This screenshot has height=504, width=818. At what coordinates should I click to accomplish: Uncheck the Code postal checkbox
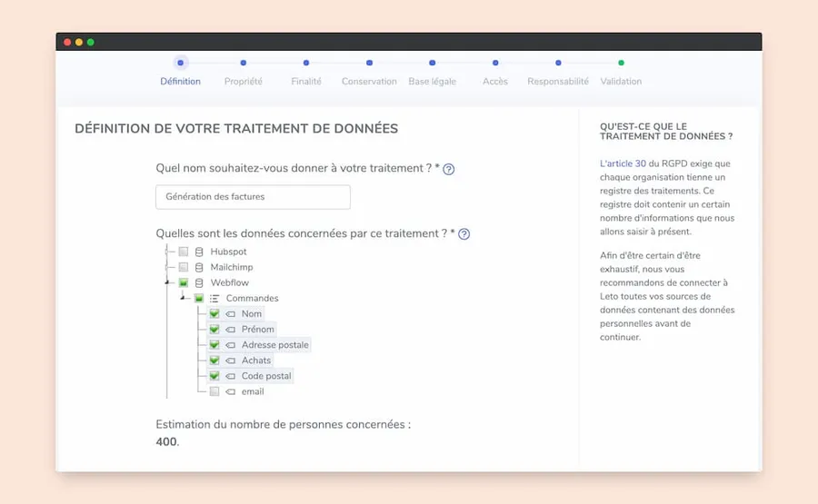(214, 376)
